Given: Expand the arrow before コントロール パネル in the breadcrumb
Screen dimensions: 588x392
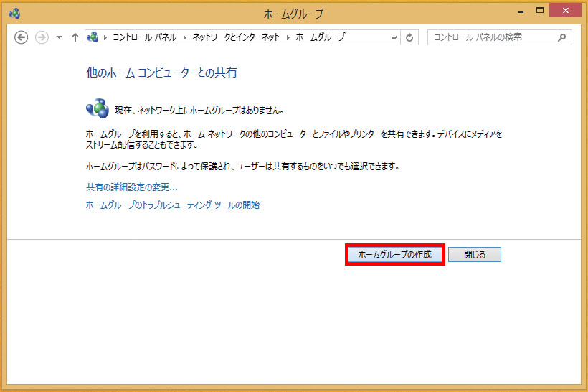Looking at the screenshot, I should [x=105, y=37].
